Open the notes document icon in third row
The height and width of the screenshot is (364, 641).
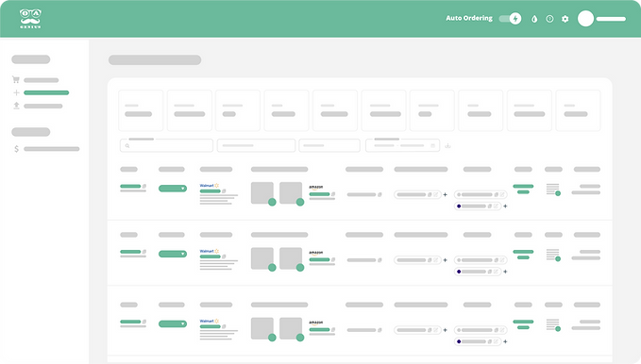click(552, 324)
